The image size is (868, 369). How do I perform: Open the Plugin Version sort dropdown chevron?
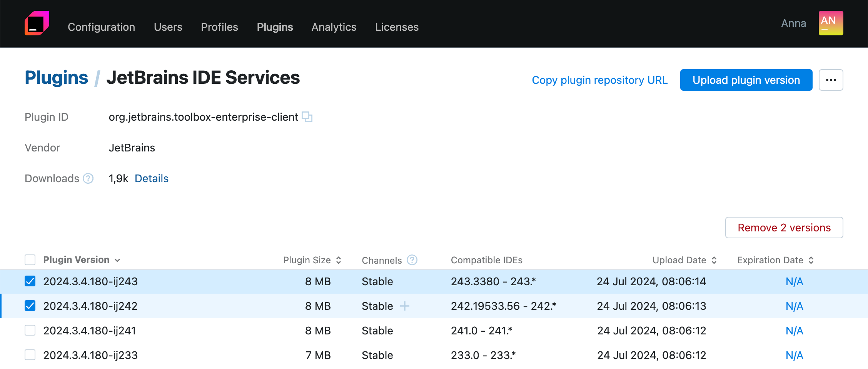117,260
